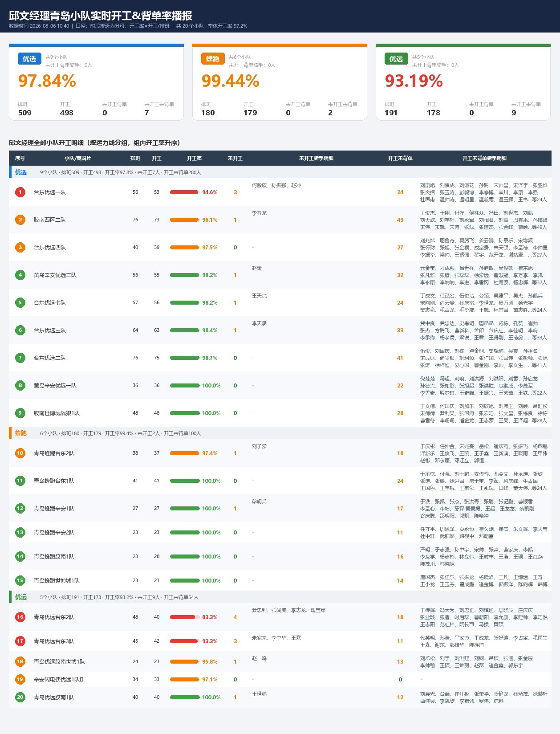Screen dimensions: 560x734
Task: Click the 97.4% rate for 青岛蜂跑台东2队
Action: click(210, 453)
